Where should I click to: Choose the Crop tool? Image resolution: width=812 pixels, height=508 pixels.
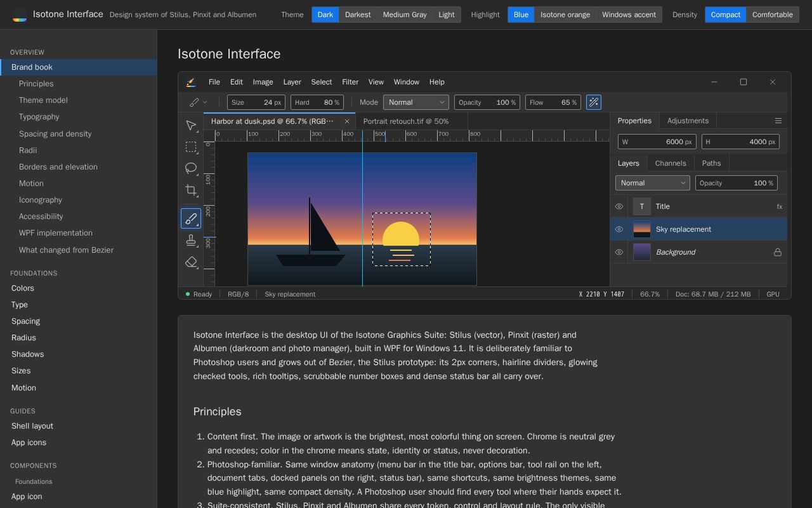tap(191, 190)
